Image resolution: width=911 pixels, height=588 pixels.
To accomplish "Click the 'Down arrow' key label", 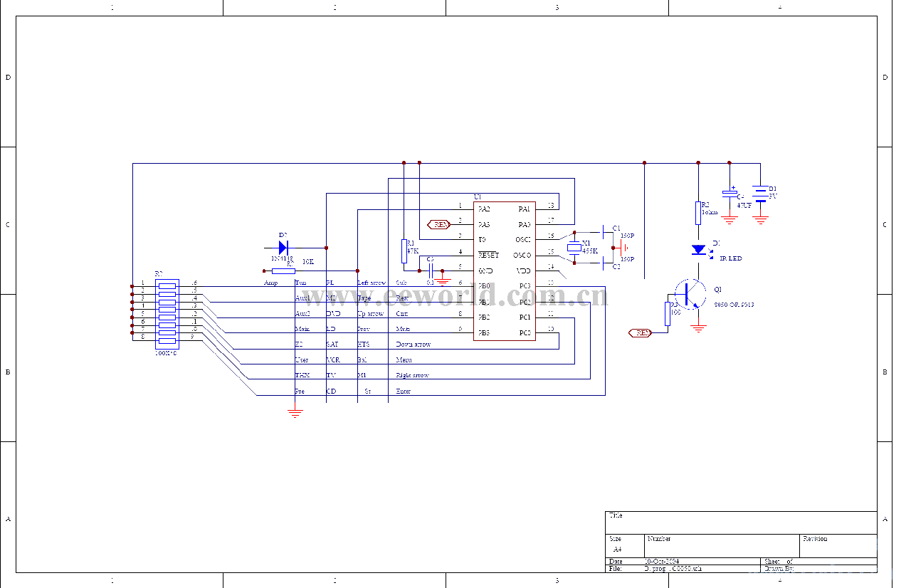I will tap(414, 345).
